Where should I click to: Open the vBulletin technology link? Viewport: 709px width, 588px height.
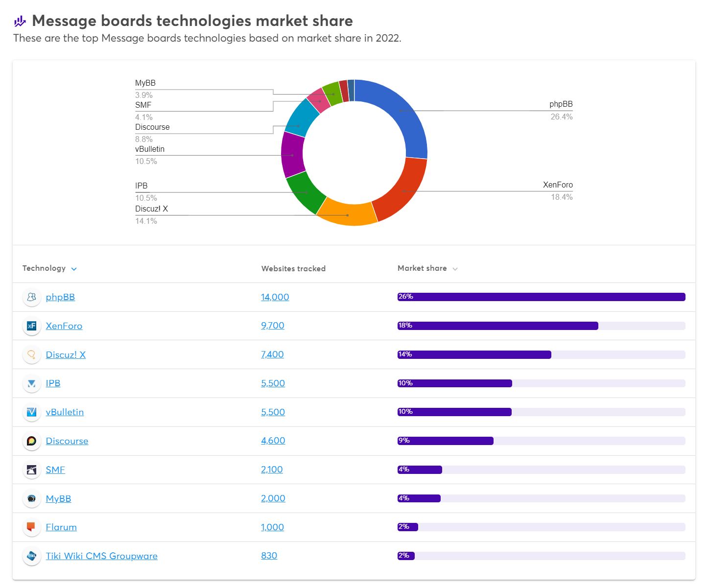65,412
